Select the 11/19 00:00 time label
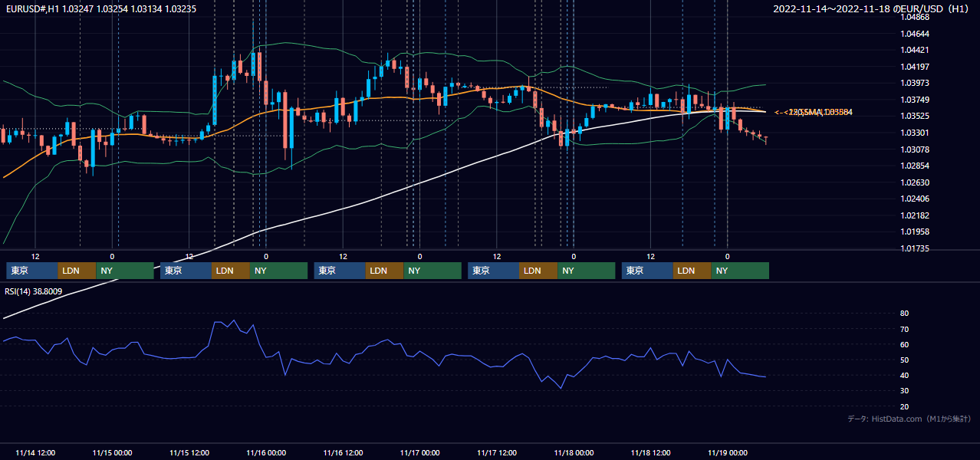 728,452
